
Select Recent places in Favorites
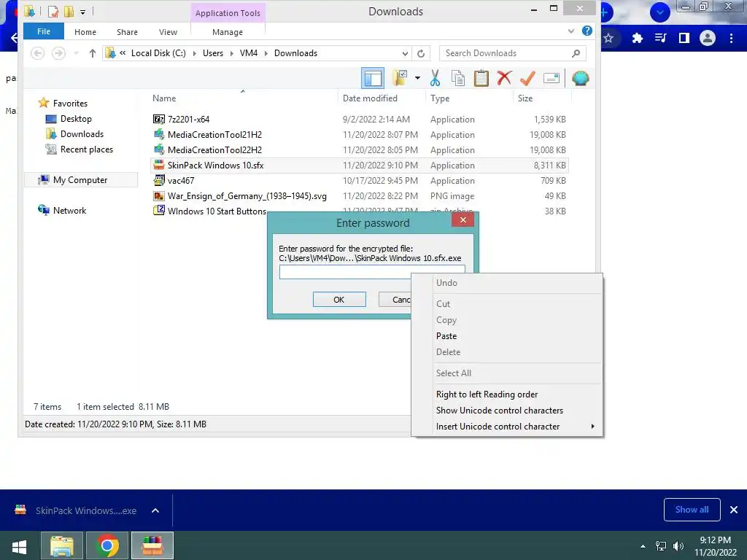pos(87,149)
